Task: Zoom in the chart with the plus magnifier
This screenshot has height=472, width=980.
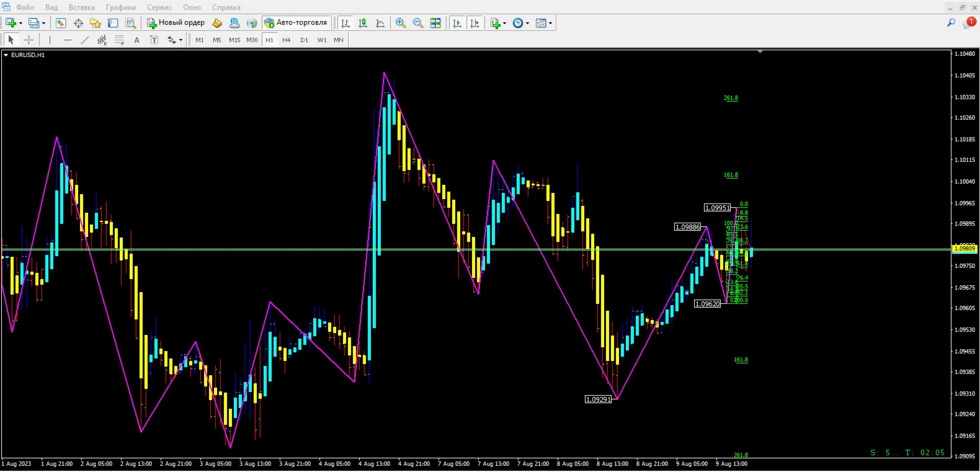Action: pyautogui.click(x=401, y=23)
